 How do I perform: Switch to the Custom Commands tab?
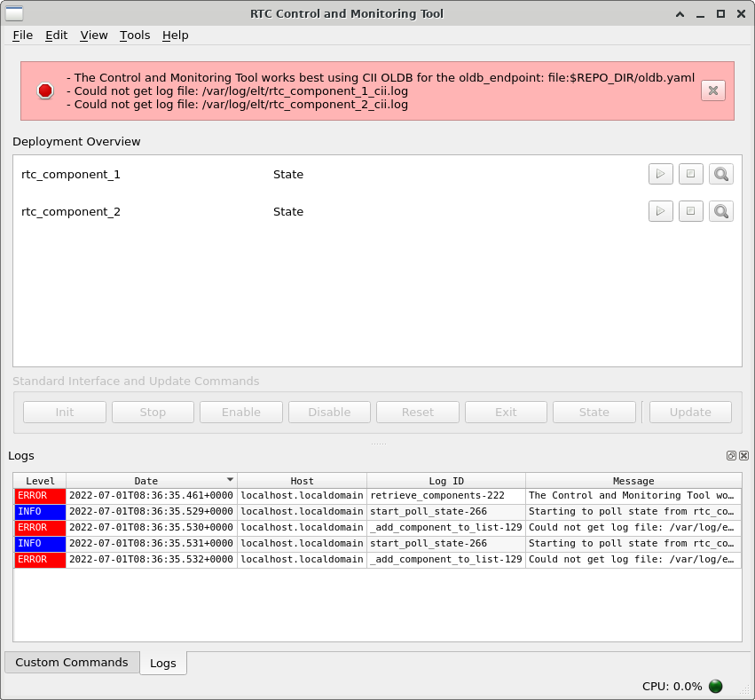tap(72, 662)
